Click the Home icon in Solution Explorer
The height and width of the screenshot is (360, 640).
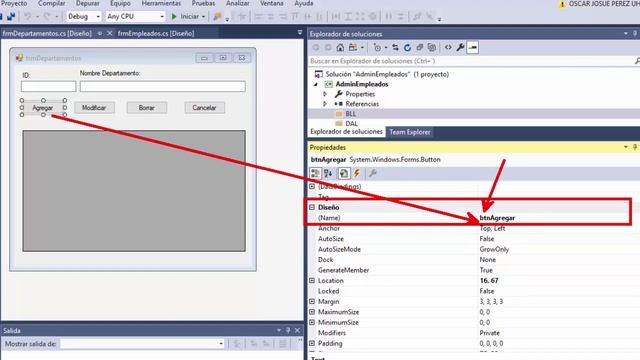[340, 47]
